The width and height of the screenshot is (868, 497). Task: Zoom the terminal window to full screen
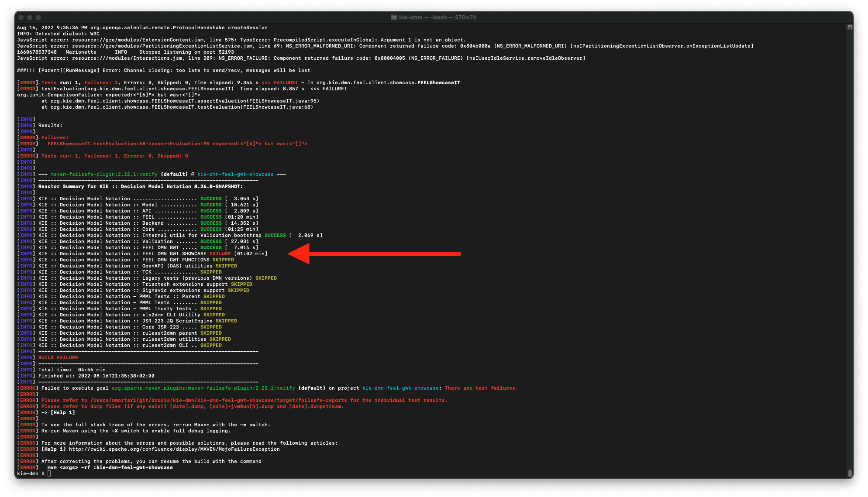pos(38,17)
